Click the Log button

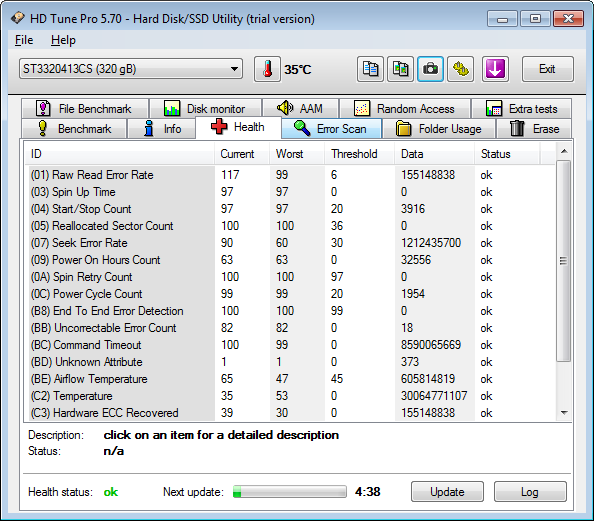pos(530,492)
